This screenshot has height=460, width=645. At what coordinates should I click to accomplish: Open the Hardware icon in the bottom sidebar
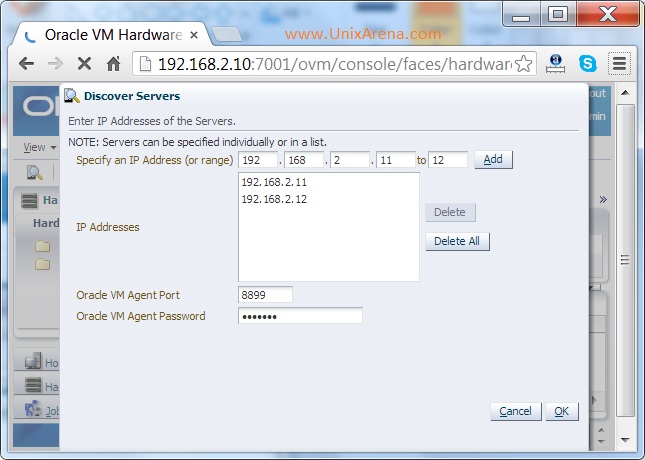tap(33, 385)
